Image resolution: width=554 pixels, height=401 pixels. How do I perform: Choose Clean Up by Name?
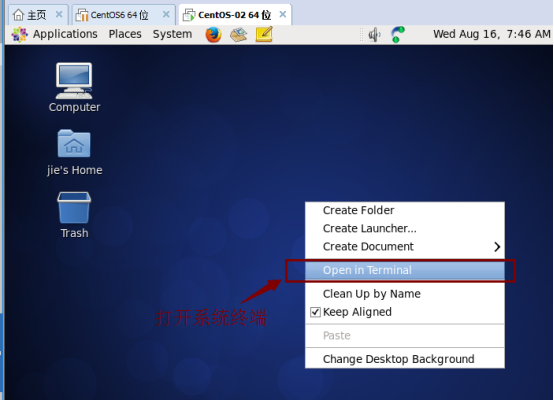[x=405, y=294]
